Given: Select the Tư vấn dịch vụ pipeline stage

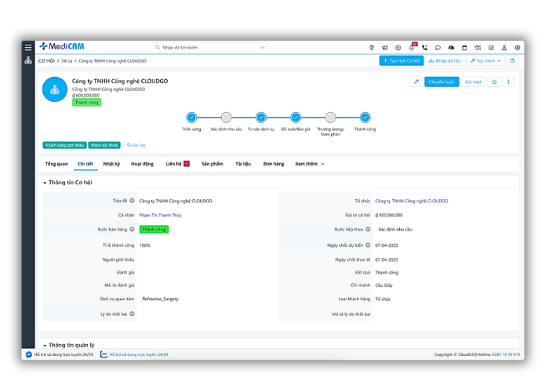Looking at the screenshot, I should pyautogui.click(x=261, y=118).
